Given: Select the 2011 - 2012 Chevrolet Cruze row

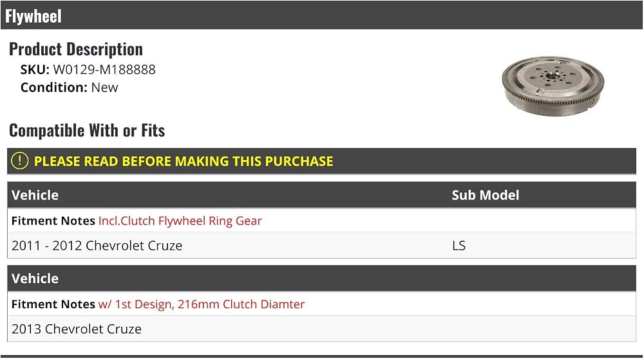Looking at the screenshot, I should point(321,245).
